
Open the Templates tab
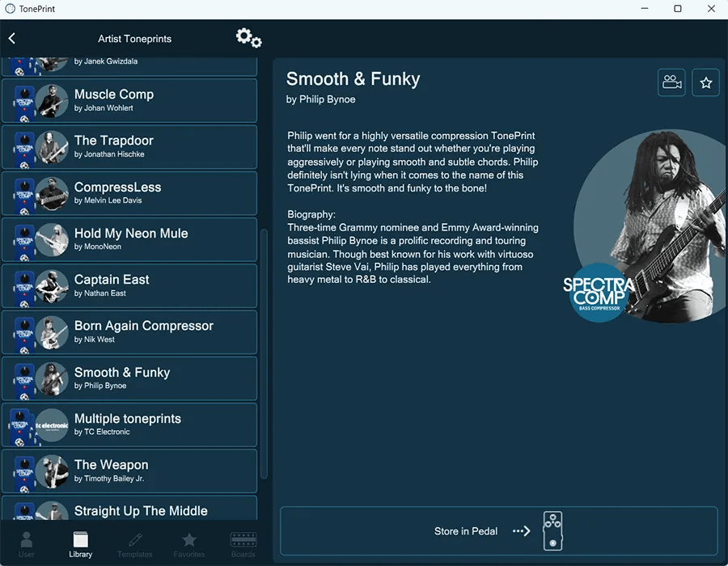[135, 544]
